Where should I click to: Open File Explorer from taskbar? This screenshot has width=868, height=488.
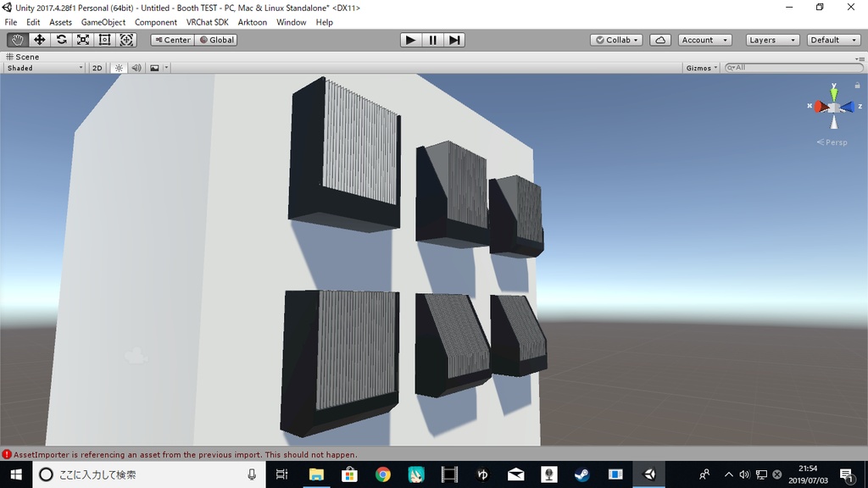coord(316,474)
